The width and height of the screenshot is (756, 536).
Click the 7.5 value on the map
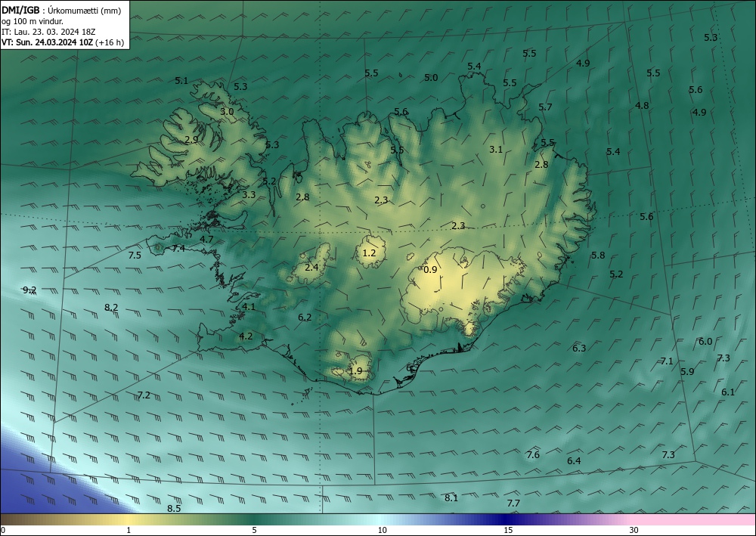pyautogui.click(x=135, y=255)
